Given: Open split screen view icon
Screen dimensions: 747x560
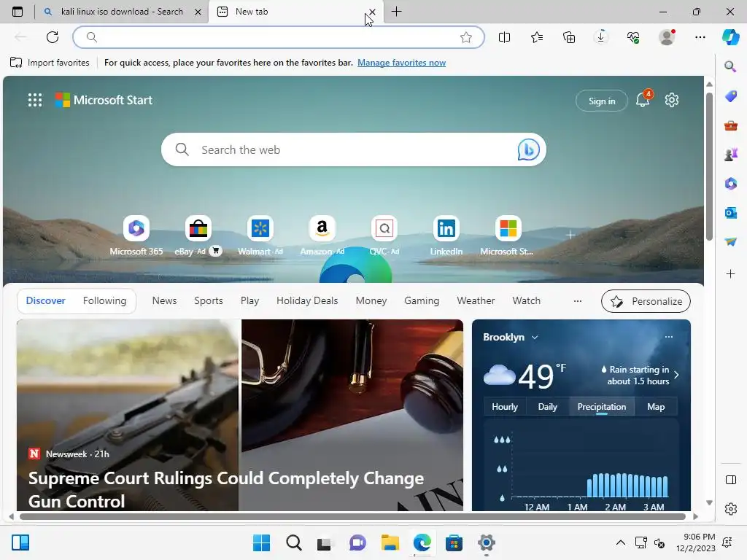Looking at the screenshot, I should pos(504,37).
